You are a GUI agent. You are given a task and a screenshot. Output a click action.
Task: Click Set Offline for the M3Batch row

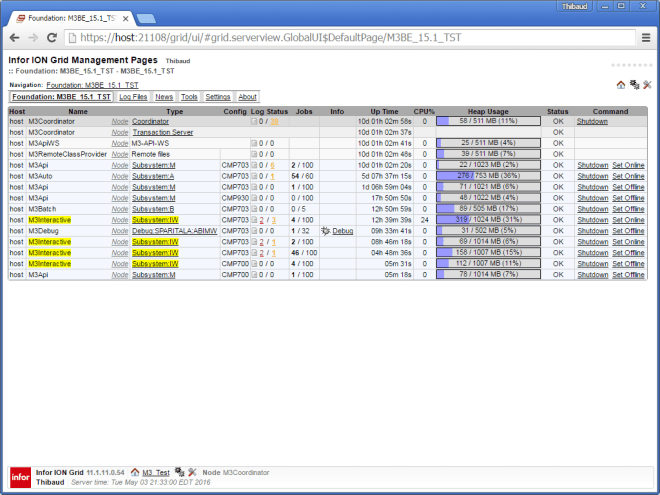629,208
